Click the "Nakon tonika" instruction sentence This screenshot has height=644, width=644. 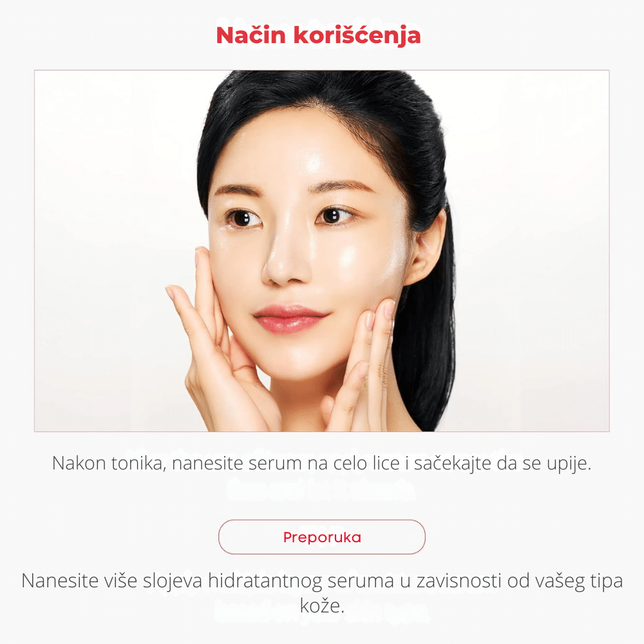(321, 463)
